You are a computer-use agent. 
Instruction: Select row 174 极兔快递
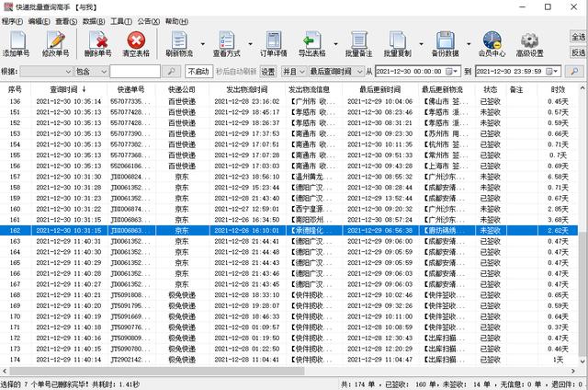click(288, 360)
